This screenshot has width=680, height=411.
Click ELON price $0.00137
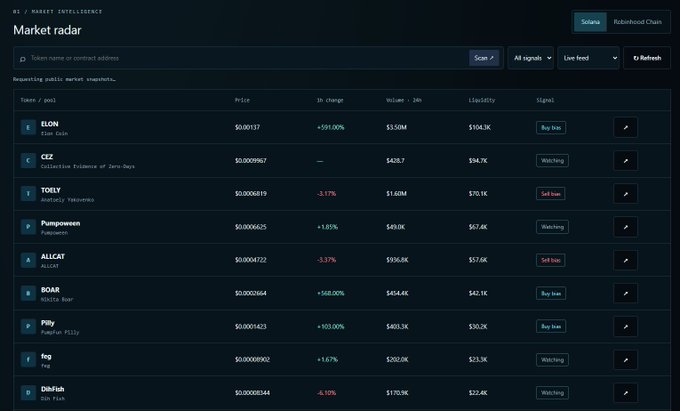click(x=247, y=127)
